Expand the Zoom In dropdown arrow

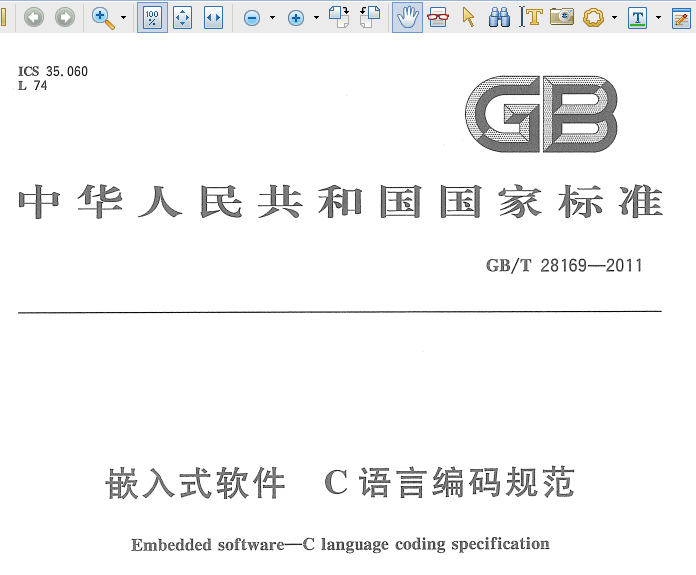[x=316, y=18]
